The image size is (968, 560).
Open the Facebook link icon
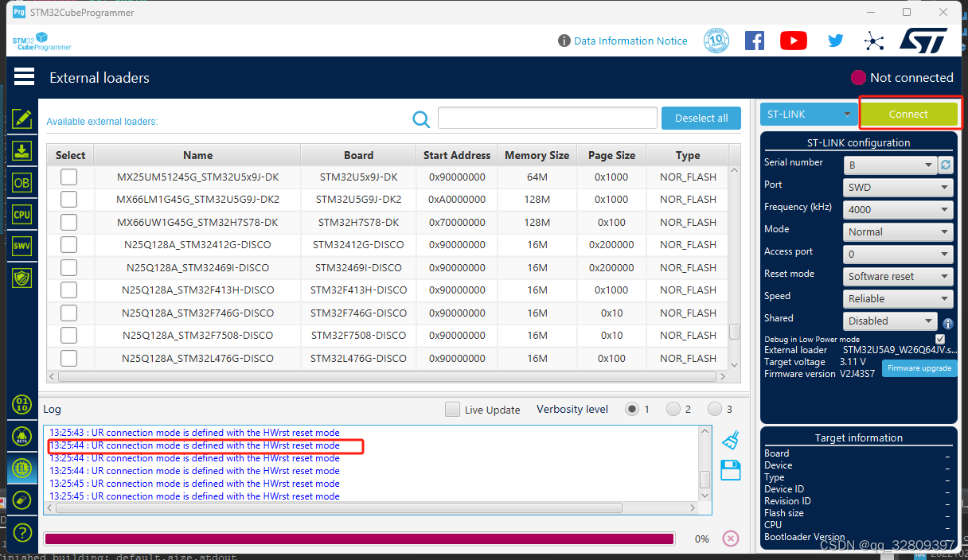tap(755, 41)
